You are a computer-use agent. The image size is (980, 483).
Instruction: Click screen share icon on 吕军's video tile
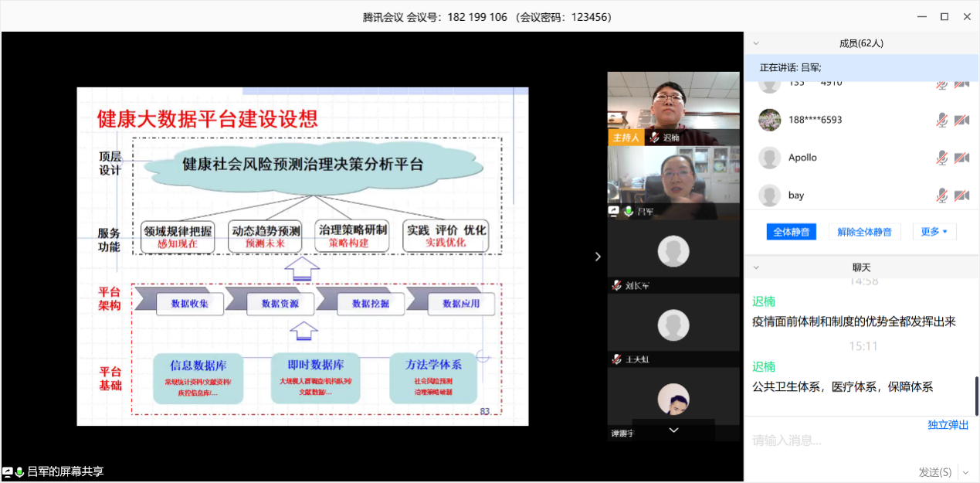(615, 211)
